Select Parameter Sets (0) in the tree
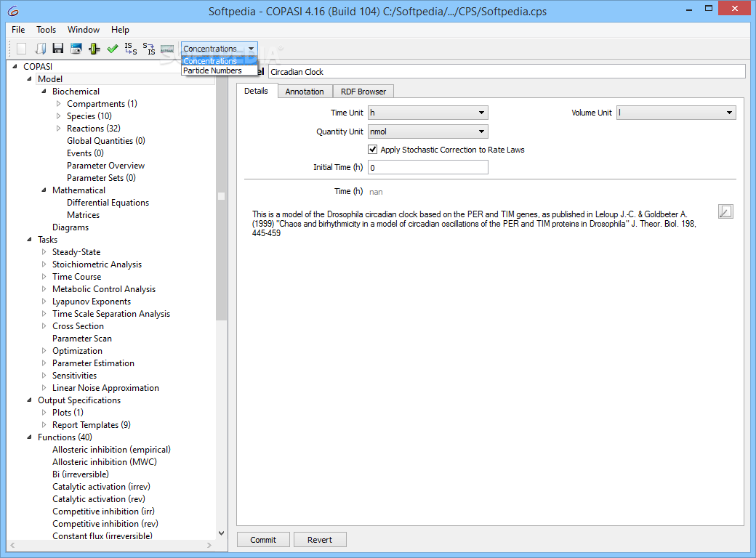This screenshot has height=558, width=756. tap(101, 178)
